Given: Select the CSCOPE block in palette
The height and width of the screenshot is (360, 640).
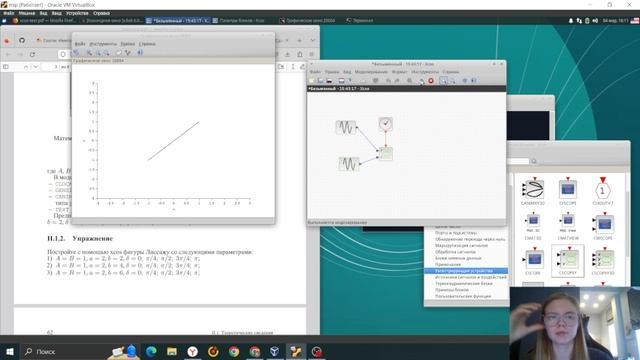Looking at the screenshot, I should pos(533,261).
